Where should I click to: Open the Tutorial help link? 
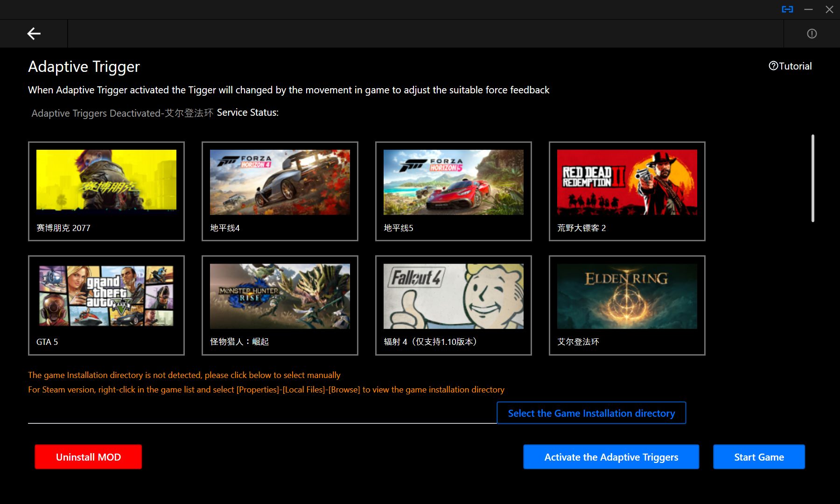click(790, 66)
